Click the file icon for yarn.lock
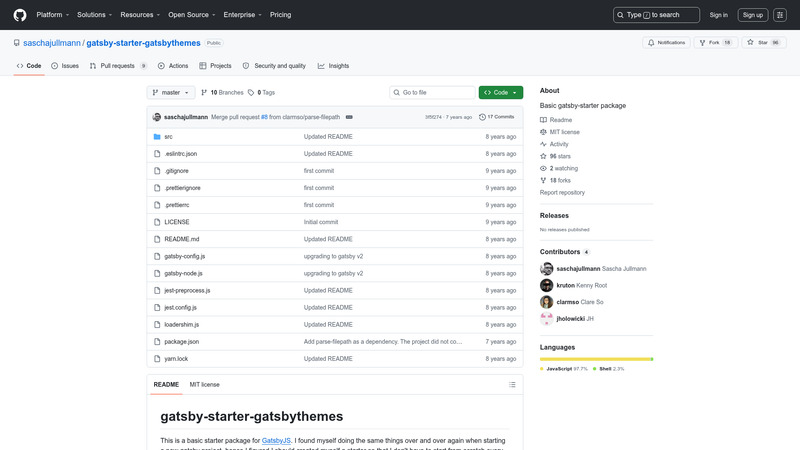This screenshot has height=450, width=800. coord(157,359)
